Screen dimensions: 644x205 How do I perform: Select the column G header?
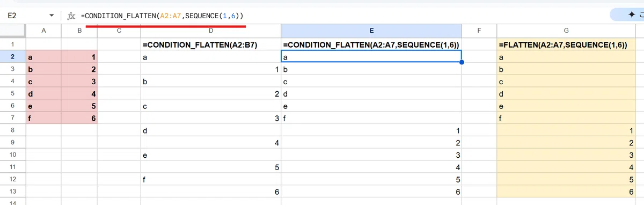(566, 31)
